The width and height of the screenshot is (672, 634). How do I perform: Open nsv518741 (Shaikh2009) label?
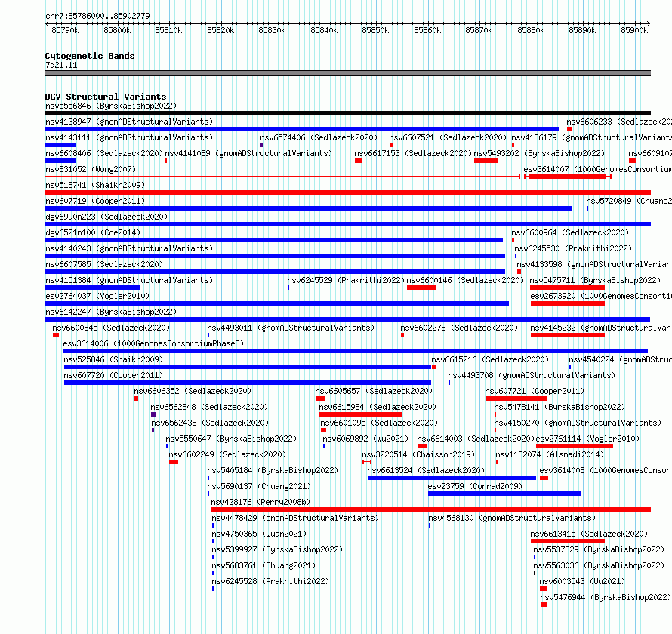coord(95,185)
